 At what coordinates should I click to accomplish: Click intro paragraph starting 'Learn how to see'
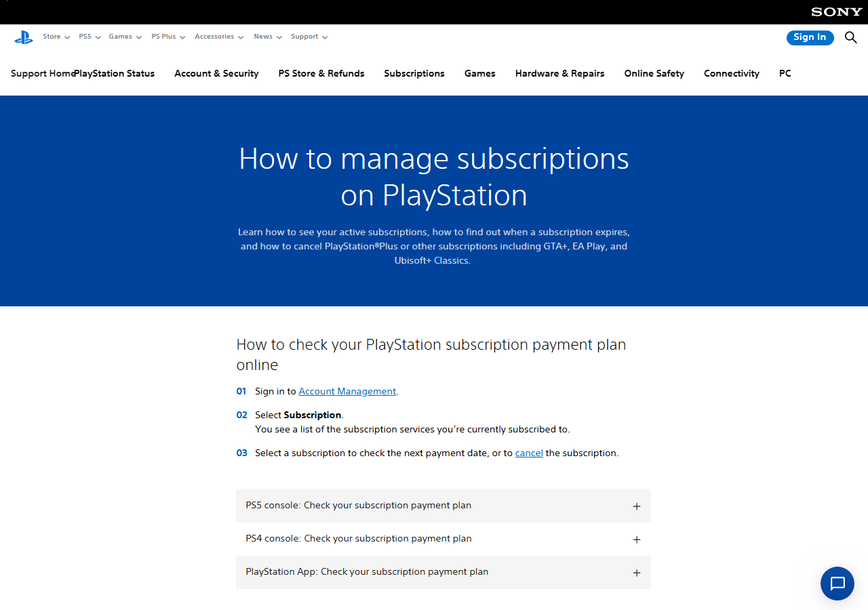433,246
